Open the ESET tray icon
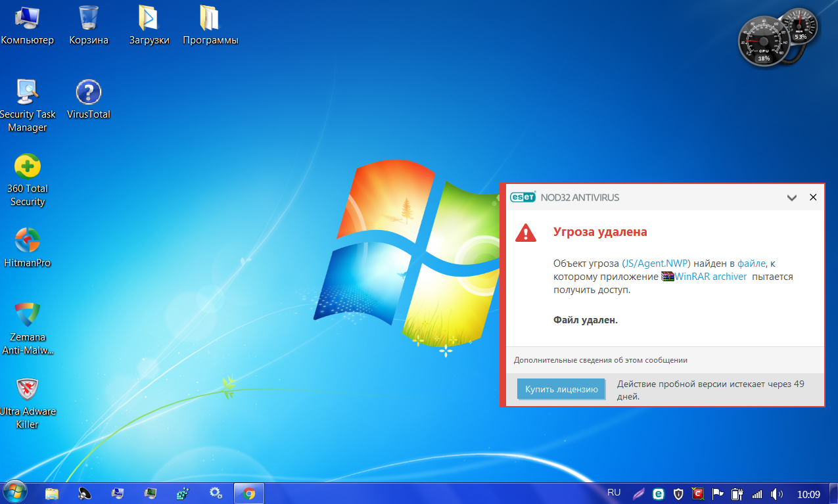This screenshot has height=504, width=838. point(658,493)
